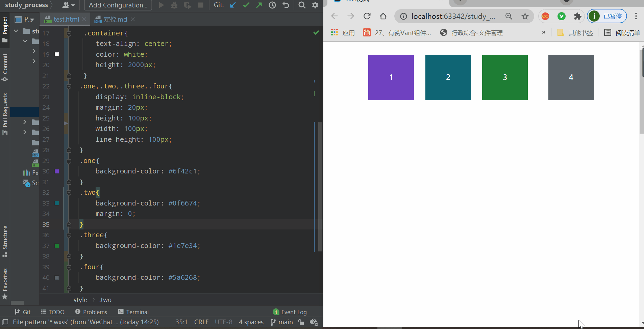Fold the .four rule at line 39
This screenshot has height=329, width=644.
pyautogui.click(x=69, y=267)
